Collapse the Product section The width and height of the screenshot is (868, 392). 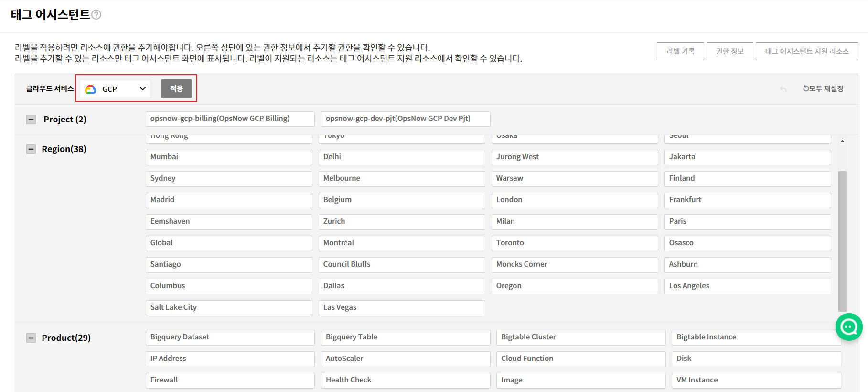31,338
